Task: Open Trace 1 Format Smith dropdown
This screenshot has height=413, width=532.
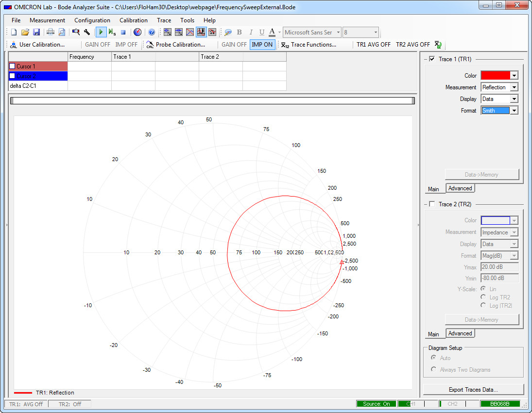Action: 515,111
